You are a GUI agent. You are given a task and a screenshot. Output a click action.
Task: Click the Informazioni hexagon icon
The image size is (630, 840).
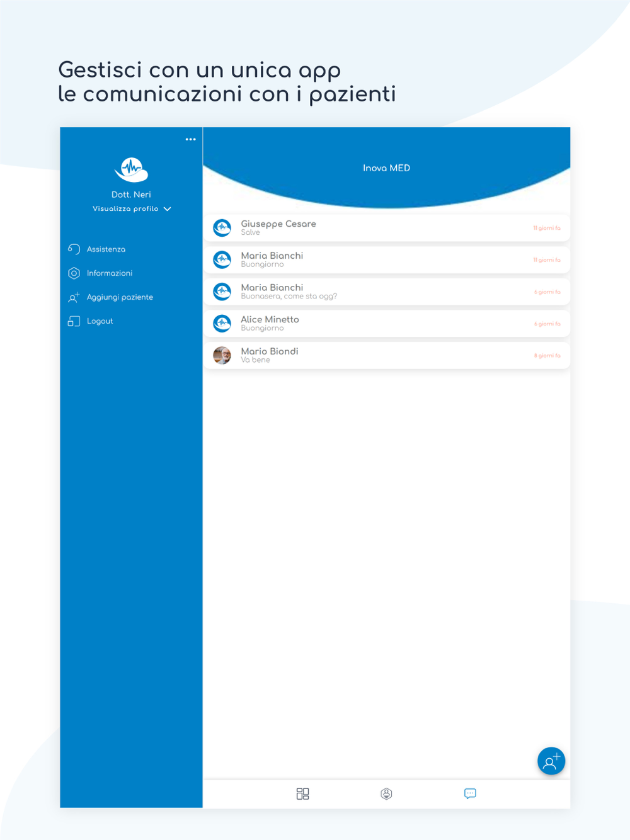(74, 273)
